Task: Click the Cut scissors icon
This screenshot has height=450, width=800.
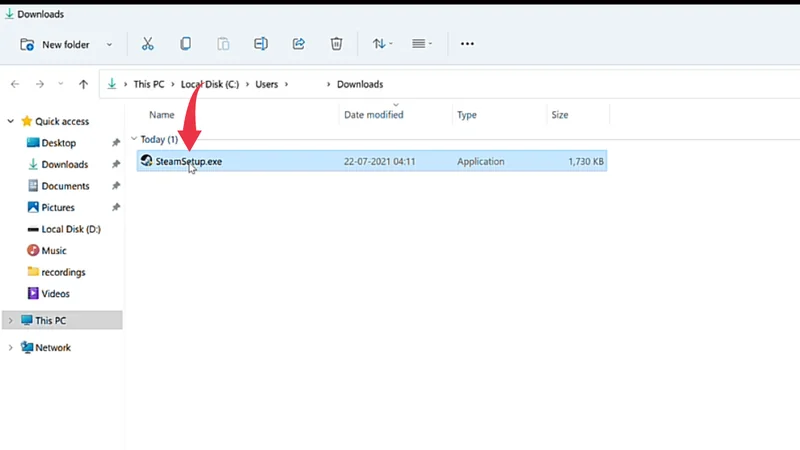Action: point(148,44)
